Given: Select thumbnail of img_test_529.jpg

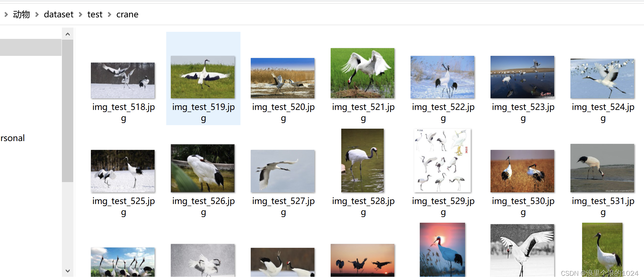Looking at the screenshot, I should [442, 161].
